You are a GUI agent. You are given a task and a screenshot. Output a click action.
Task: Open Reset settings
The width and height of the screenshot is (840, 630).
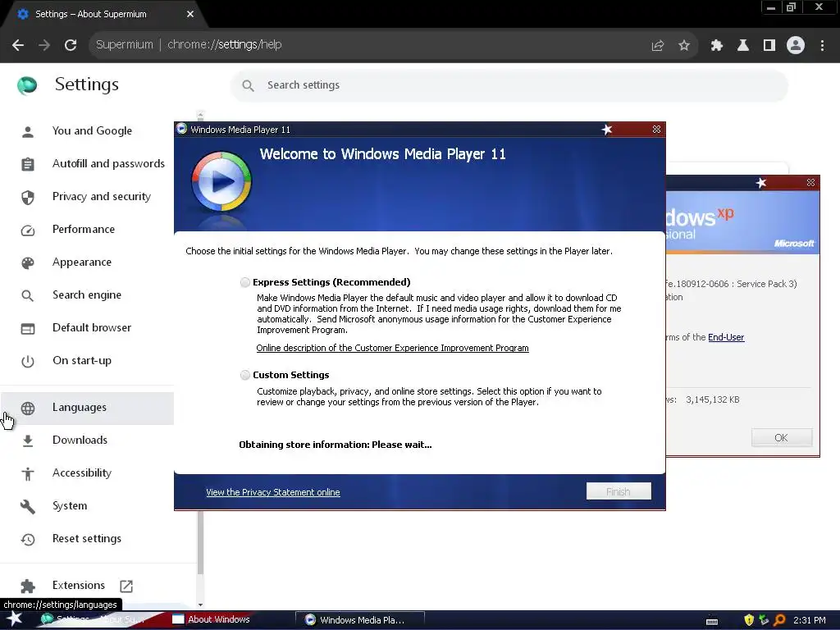click(87, 539)
